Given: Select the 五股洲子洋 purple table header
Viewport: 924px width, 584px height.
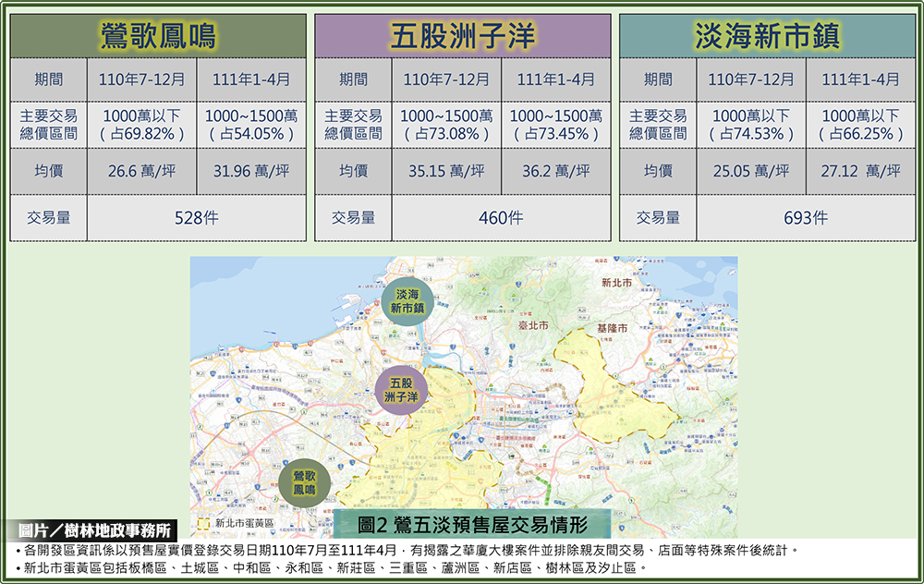Looking at the screenshot, I should (x=462, y=36).
